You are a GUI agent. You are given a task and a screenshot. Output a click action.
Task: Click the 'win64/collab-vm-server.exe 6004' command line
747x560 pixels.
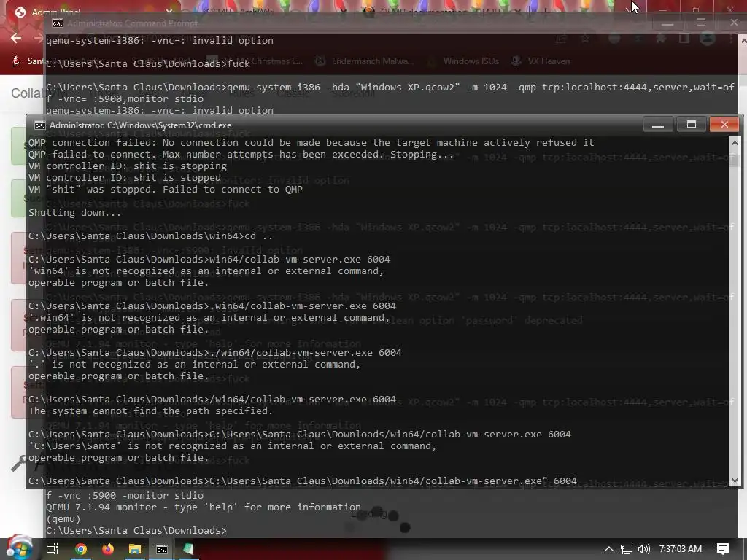209,259
